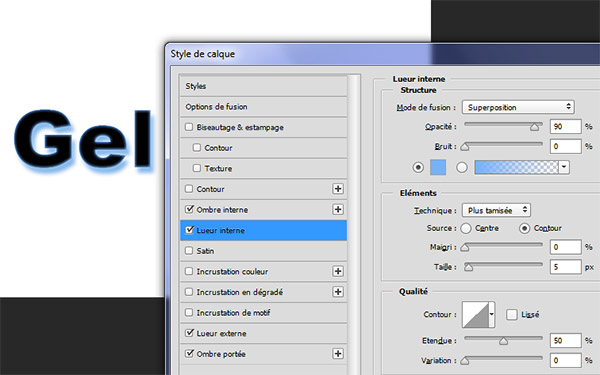Click the Bruit value field
The width and height of the screenshot is (600, 375).
566,147
